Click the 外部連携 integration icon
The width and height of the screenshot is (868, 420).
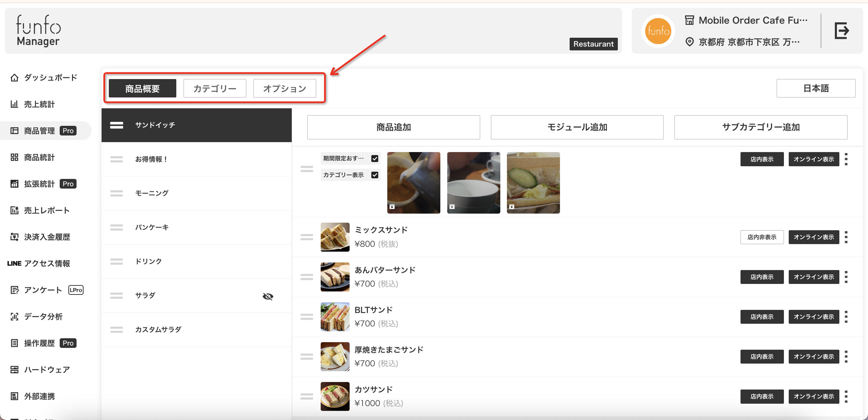tap(14, 396)
